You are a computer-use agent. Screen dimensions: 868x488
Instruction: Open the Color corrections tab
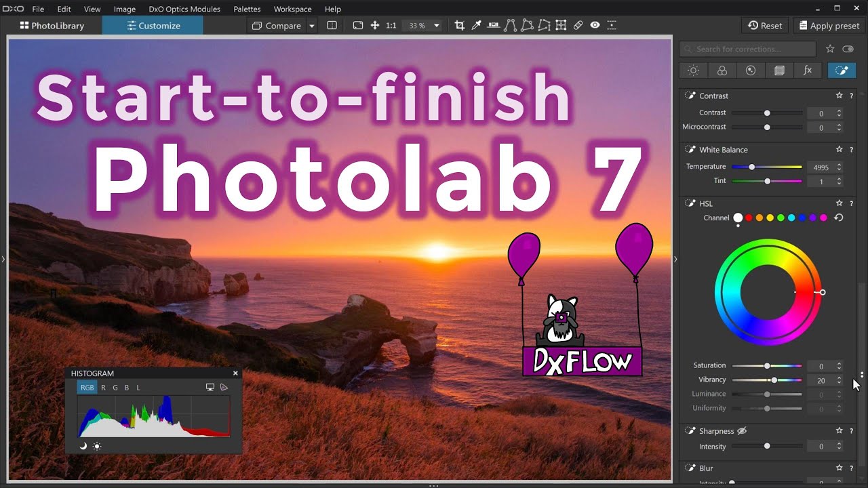722,70
